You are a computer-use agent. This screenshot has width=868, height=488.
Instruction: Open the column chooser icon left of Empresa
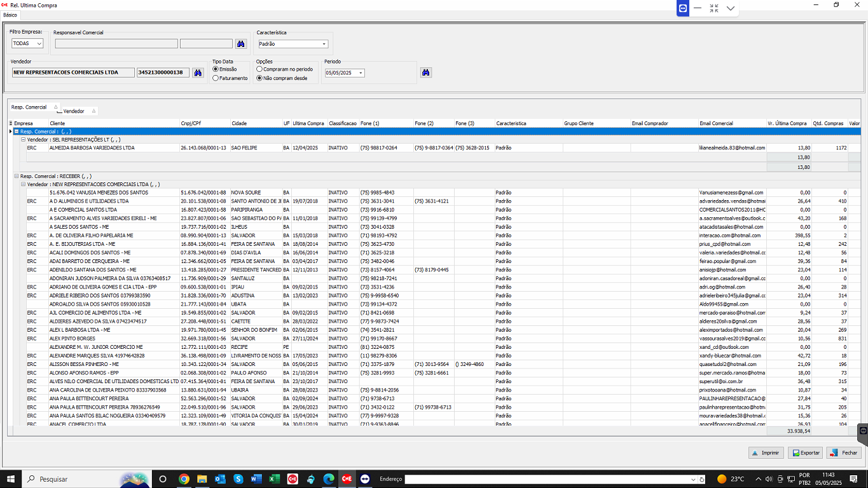click(10, 123)
